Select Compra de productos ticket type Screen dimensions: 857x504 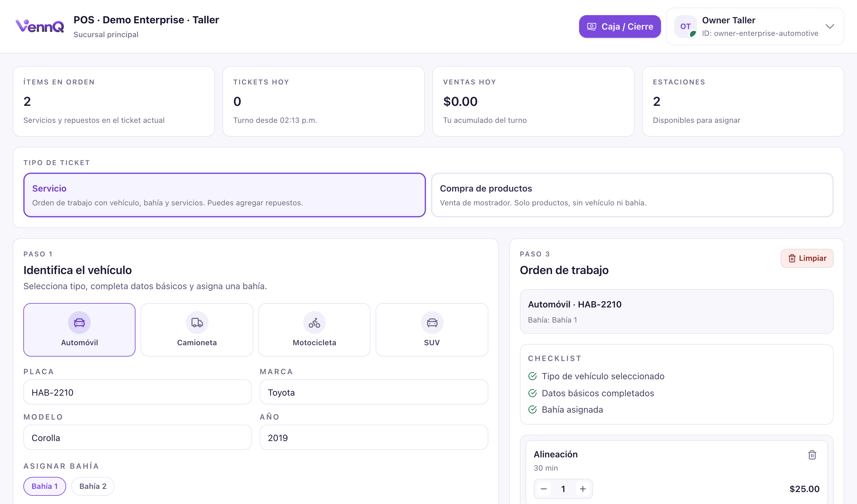[x=632, y=195]
